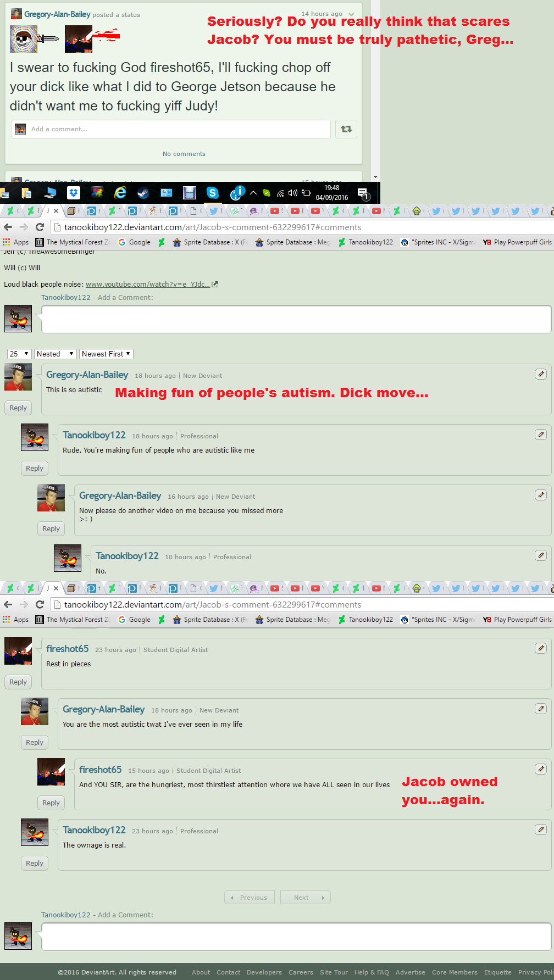
Task: Click the Internet Explorer taskbar icon
Action: point(120,193)
